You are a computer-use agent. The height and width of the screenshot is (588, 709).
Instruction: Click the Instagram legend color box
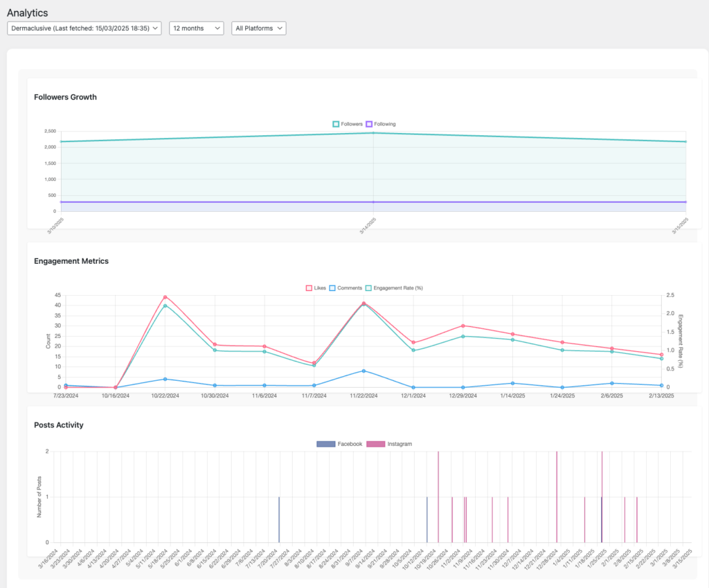375,443
